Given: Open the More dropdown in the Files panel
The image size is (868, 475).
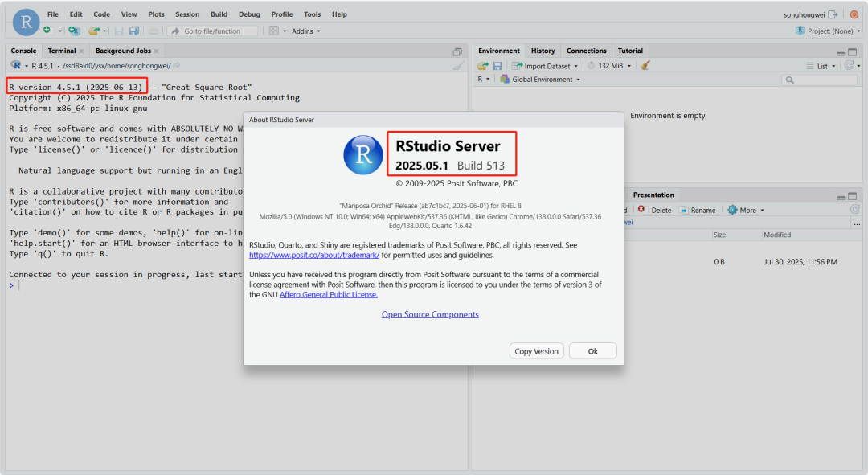Looking at the screenshot, I should point(746,210).
